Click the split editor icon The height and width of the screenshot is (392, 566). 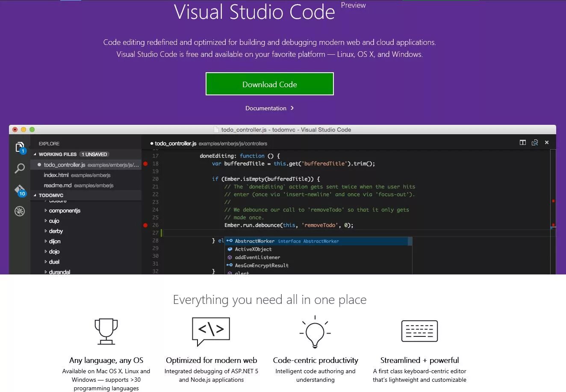pyautogui.click(x=522, y=143)
